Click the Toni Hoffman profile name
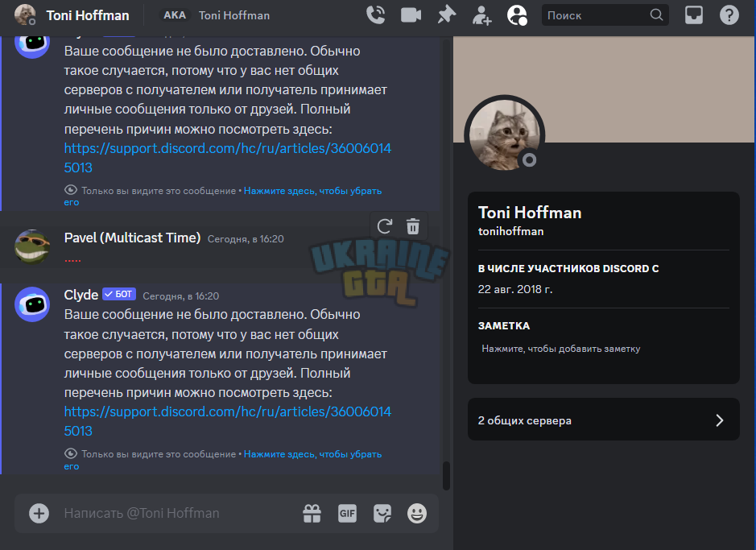 530,213
